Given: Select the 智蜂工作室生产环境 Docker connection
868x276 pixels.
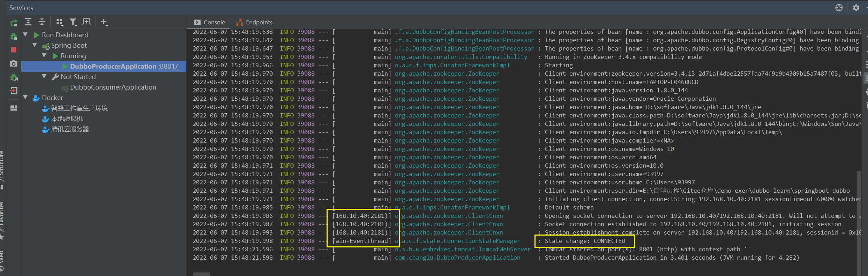Looking at the screenshot, I should [80, 108].
